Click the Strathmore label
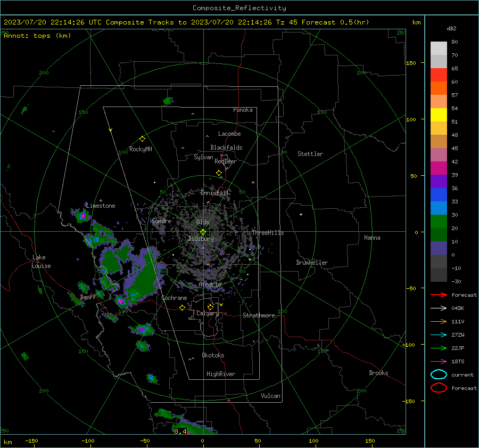479x448 pixels. [x=259, y=315]
